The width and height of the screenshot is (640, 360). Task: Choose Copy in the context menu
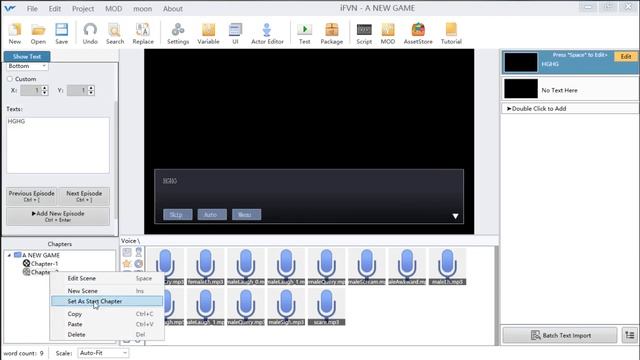click(107, 314)
